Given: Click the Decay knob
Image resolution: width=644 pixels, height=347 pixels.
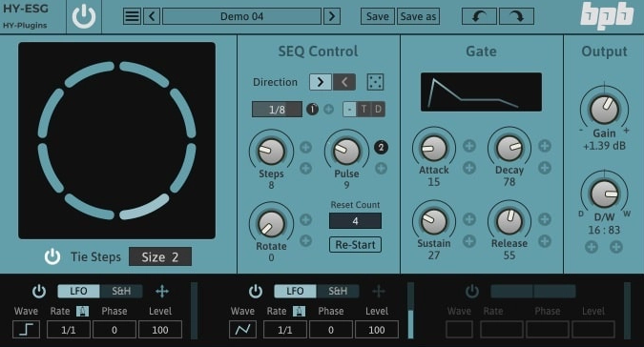Looking at the screenshot, I should 509,148.
